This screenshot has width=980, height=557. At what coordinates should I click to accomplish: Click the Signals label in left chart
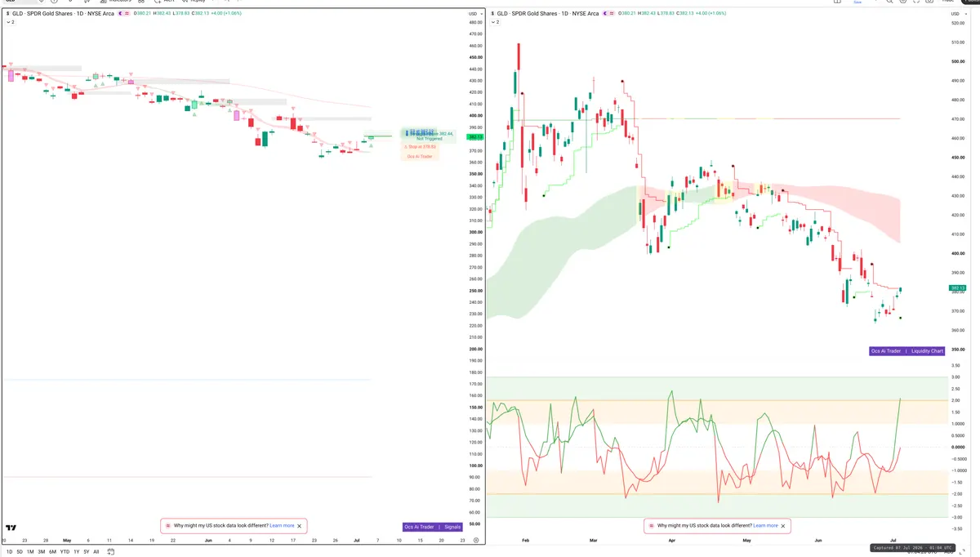452,527
